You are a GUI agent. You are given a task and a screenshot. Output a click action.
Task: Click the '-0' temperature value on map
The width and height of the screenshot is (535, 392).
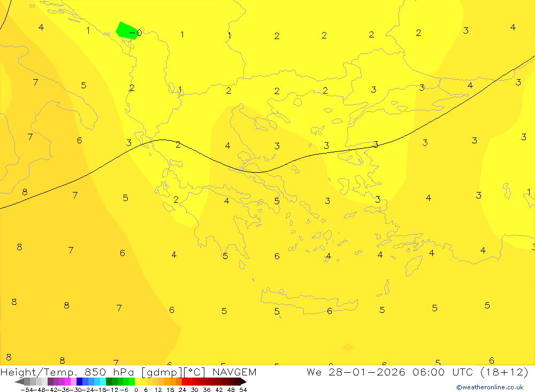tap(135, 33)
